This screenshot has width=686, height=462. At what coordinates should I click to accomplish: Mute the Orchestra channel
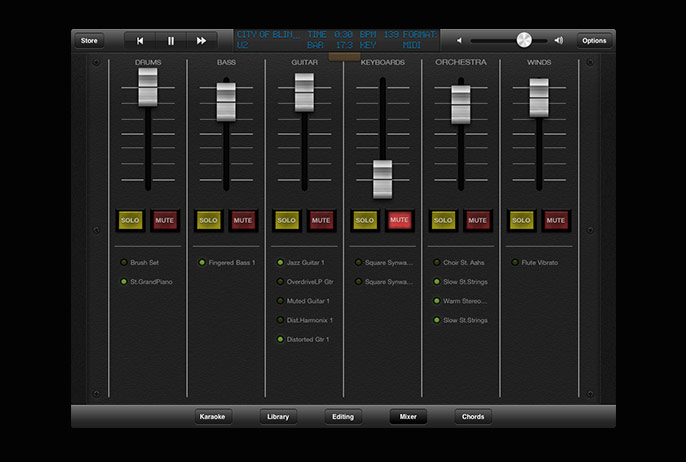(x=477, y=220)
